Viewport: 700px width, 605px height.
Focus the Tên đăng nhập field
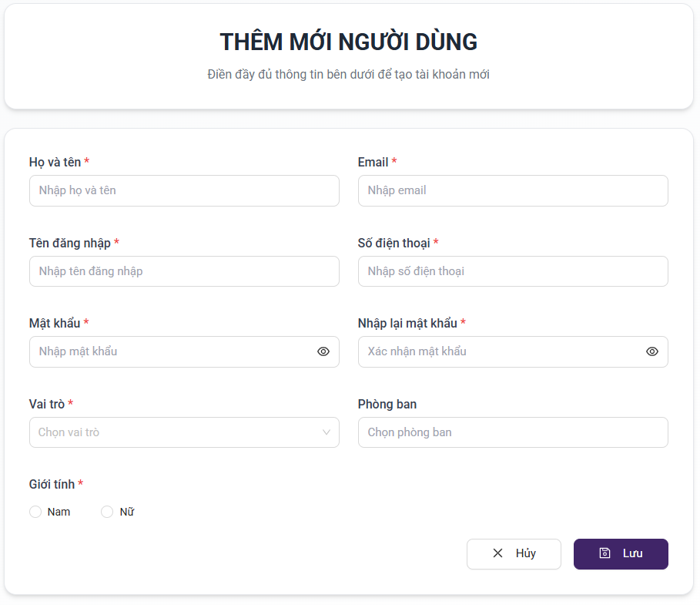pyautogui.click(x=184, y=271)
